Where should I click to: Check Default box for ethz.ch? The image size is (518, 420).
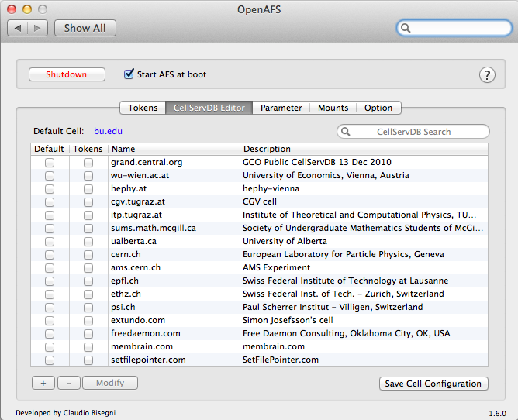(50, 294)
